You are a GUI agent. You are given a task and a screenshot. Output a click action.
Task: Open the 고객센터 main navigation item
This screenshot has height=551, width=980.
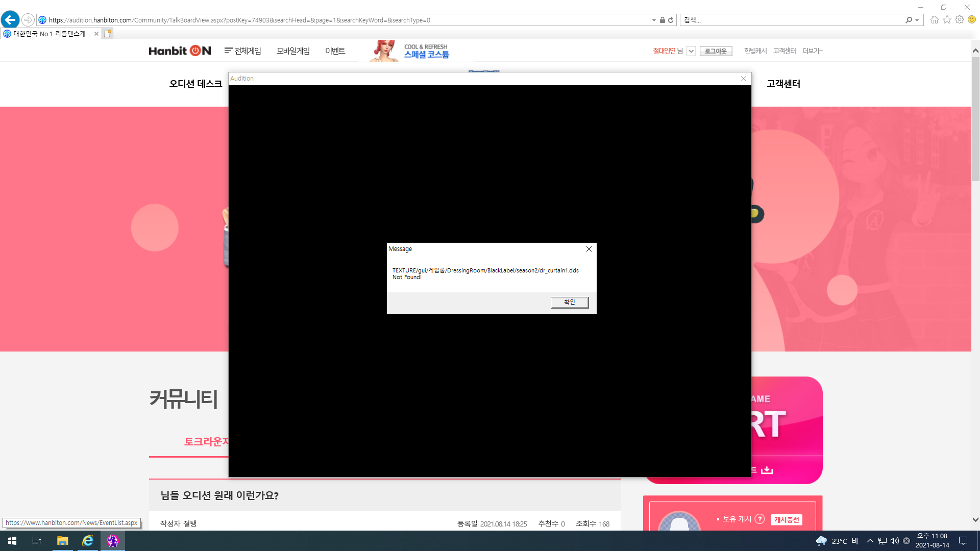[783, 84]
